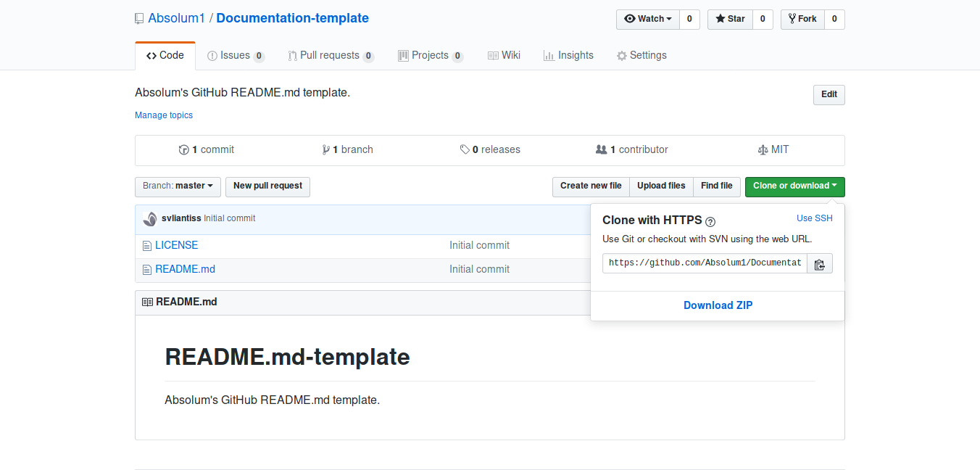Click the releases tag icon

465,150
